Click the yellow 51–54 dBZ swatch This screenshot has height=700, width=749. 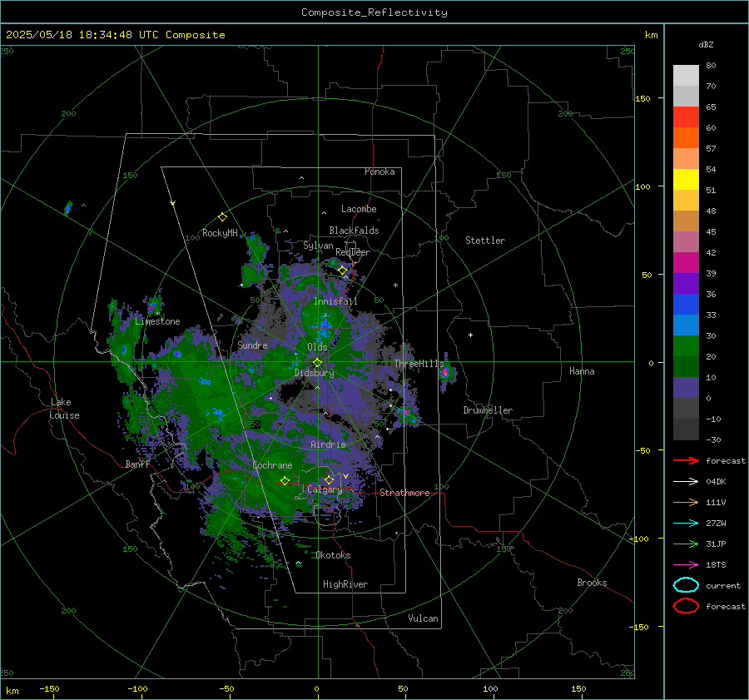pos(686,180)
